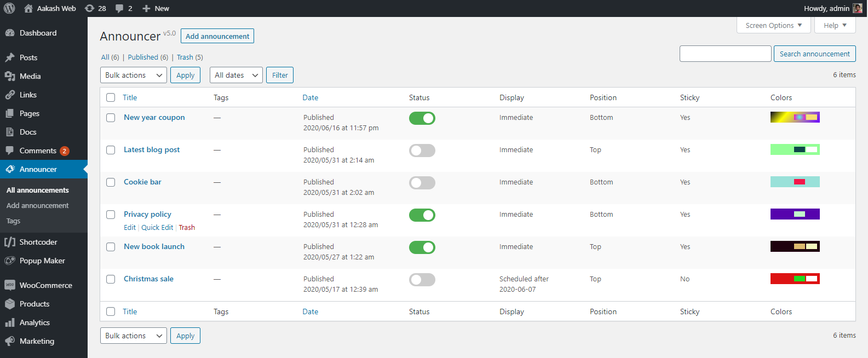Image resolution: width=868 pixels, height=358 pixels.
Task: Expand the Screen Options panel
Action: point(773,25)
